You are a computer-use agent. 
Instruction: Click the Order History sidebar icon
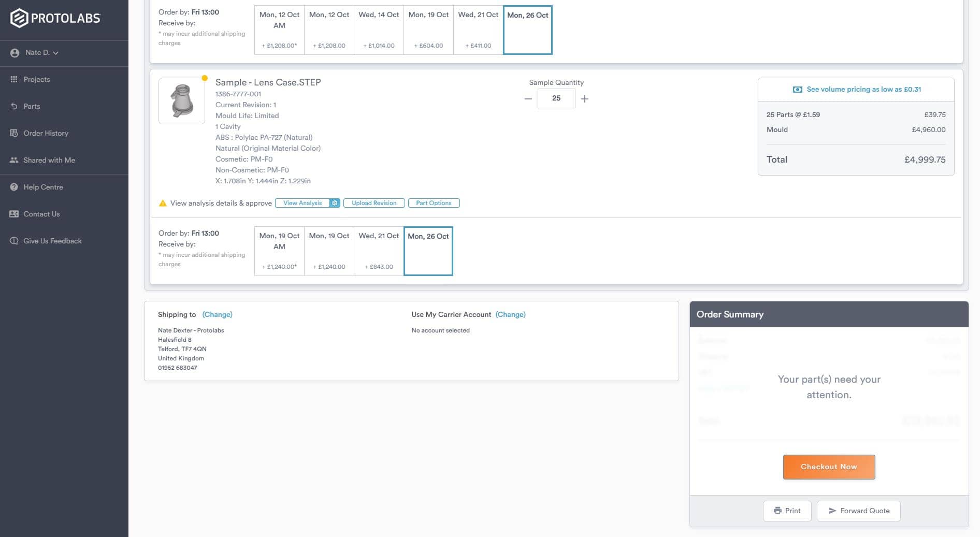tap(14, 133)
